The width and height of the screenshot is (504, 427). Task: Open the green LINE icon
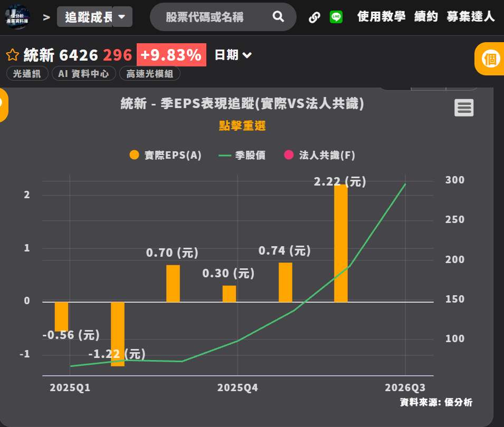click(336, 17)
